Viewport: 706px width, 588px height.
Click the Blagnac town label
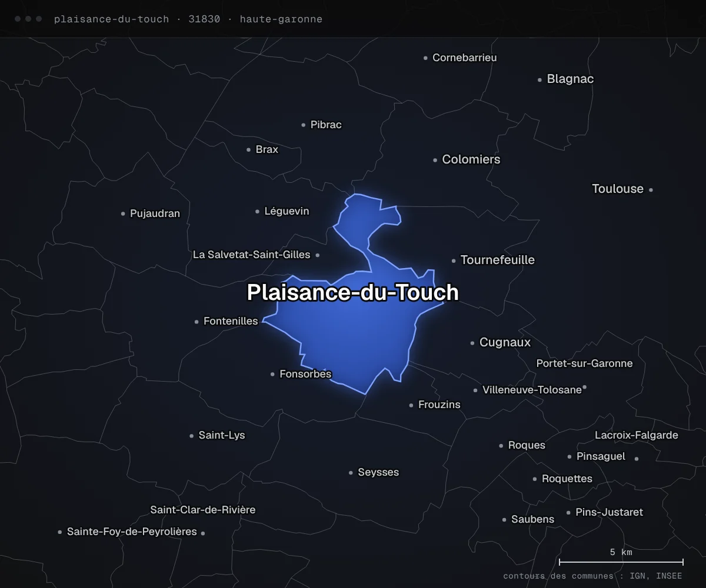[570, 79]
